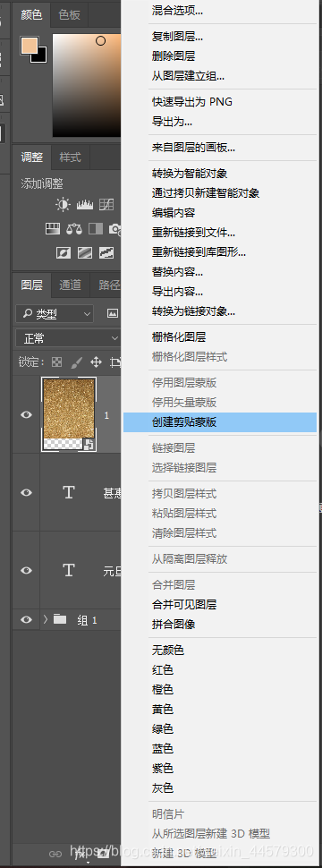
Task: Set layer label to 无颜色
Action: [168, 651]
